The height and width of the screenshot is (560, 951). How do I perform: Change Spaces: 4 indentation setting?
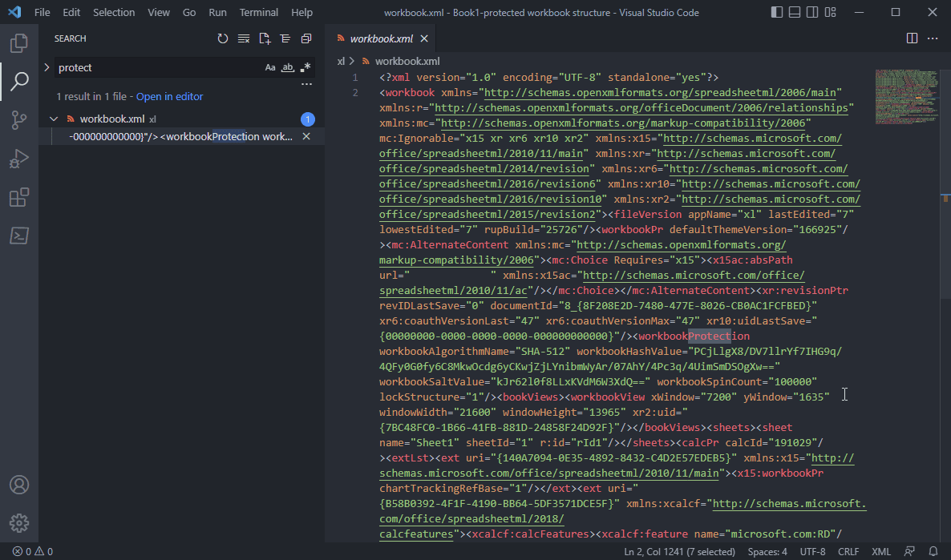(x=768, y=551)
